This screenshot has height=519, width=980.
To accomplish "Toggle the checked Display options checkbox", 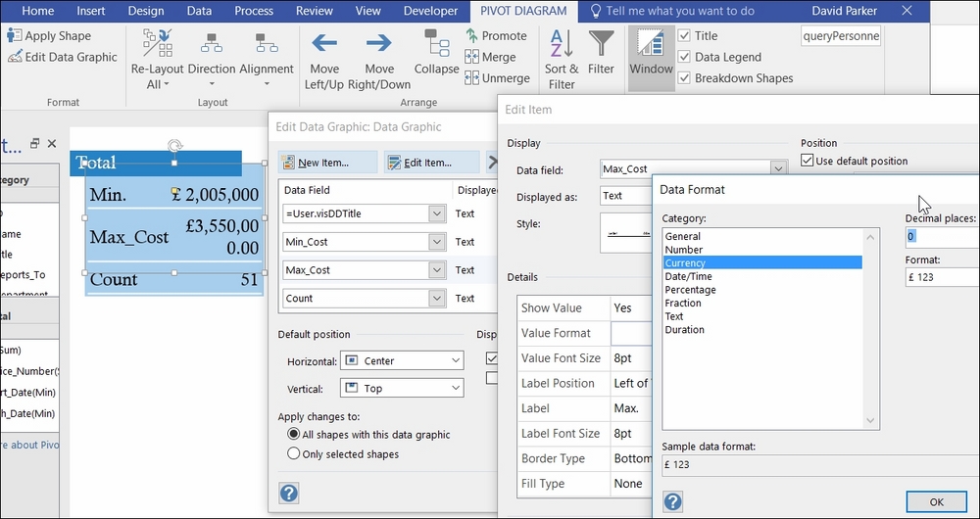I will (x=492, y=357).
